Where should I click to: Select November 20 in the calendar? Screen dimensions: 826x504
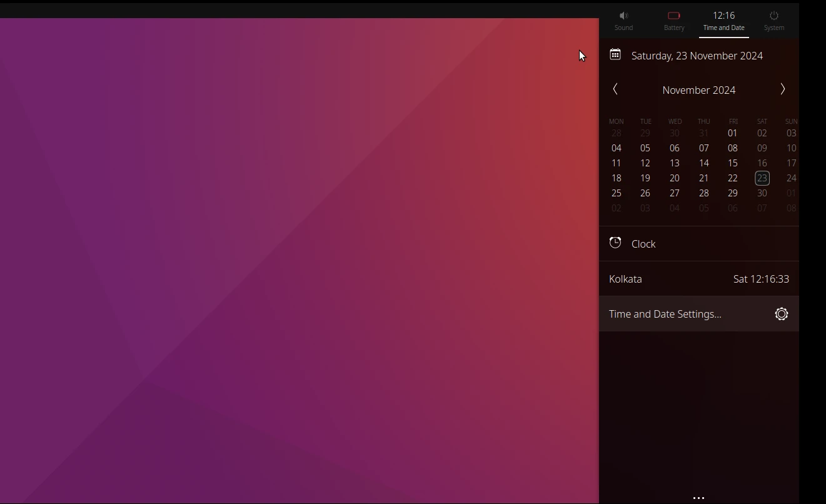click(674, 178)
